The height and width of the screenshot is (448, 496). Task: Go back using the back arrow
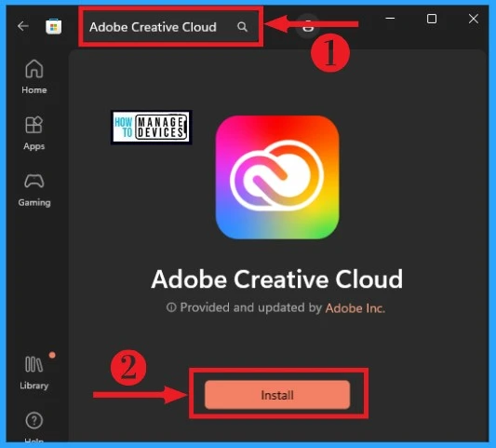click(23, 26)
